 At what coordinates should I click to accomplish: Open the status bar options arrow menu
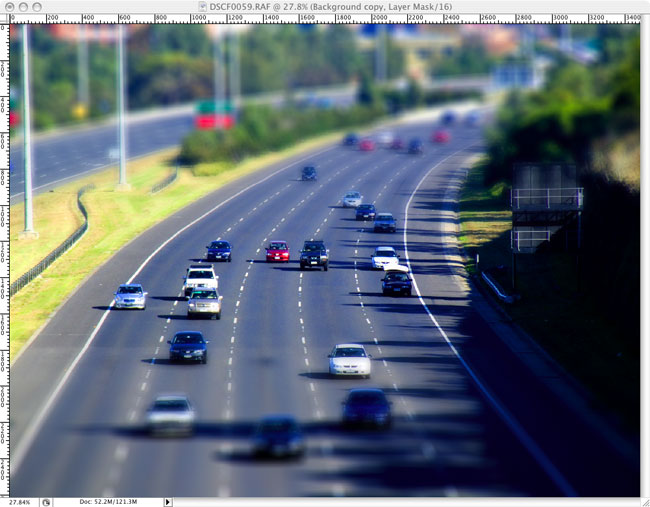pyautogui.click(x=168, y=502)
